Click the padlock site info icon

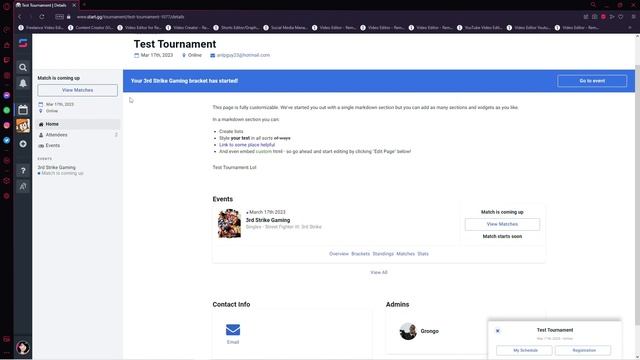click(69, 17)
